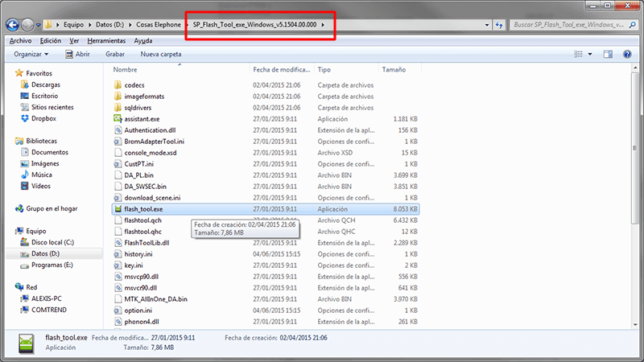644x362 pixels.
Task: Select the history.ini file
Action: tap(138, 254)
